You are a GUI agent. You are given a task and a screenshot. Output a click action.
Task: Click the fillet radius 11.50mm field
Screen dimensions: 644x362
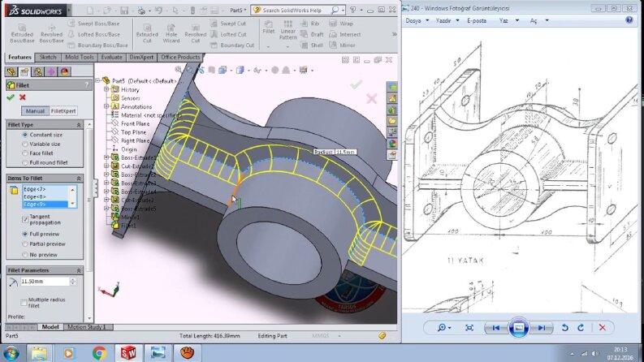tap(45, 282)
